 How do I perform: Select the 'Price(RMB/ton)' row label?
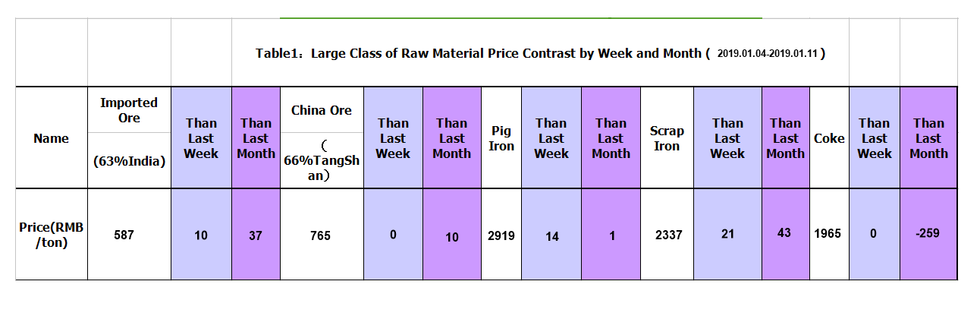coord(51,235)
